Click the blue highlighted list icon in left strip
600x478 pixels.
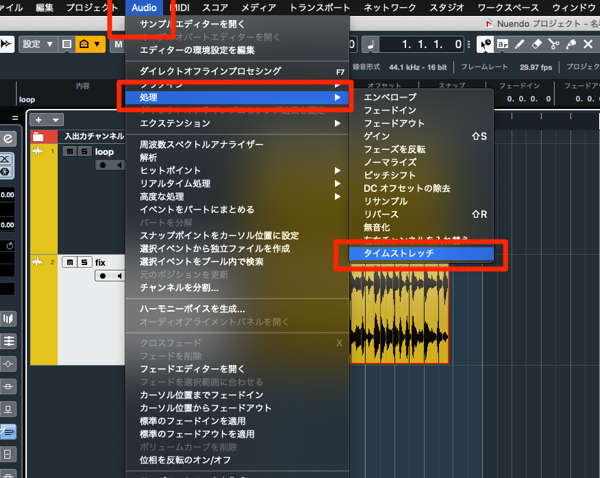(7, 432)
